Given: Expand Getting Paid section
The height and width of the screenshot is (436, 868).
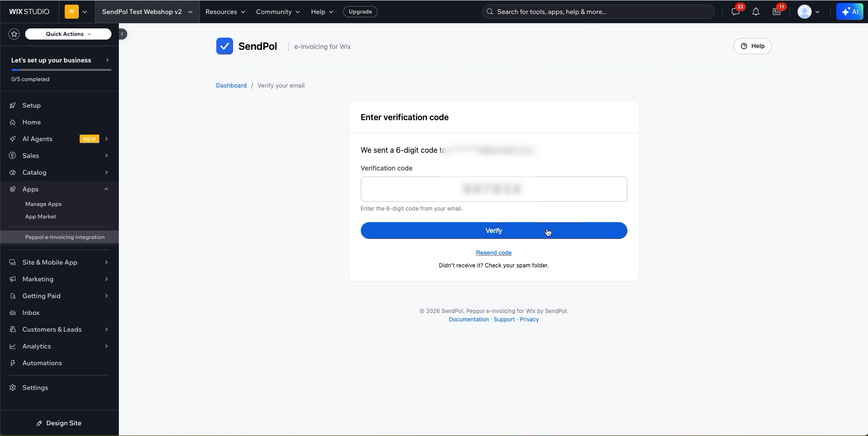Looking at the screenshot, I should click(59, 296).
